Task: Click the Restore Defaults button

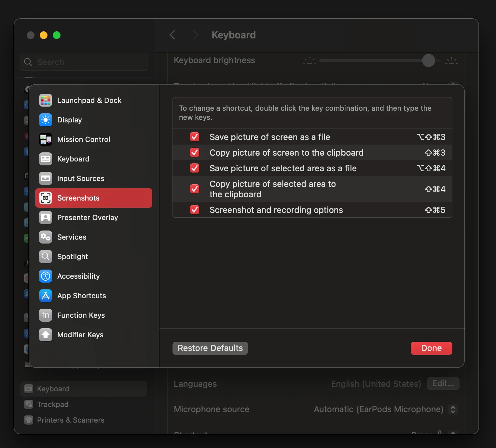Action: pyautogui.click(x=210, y=348)
